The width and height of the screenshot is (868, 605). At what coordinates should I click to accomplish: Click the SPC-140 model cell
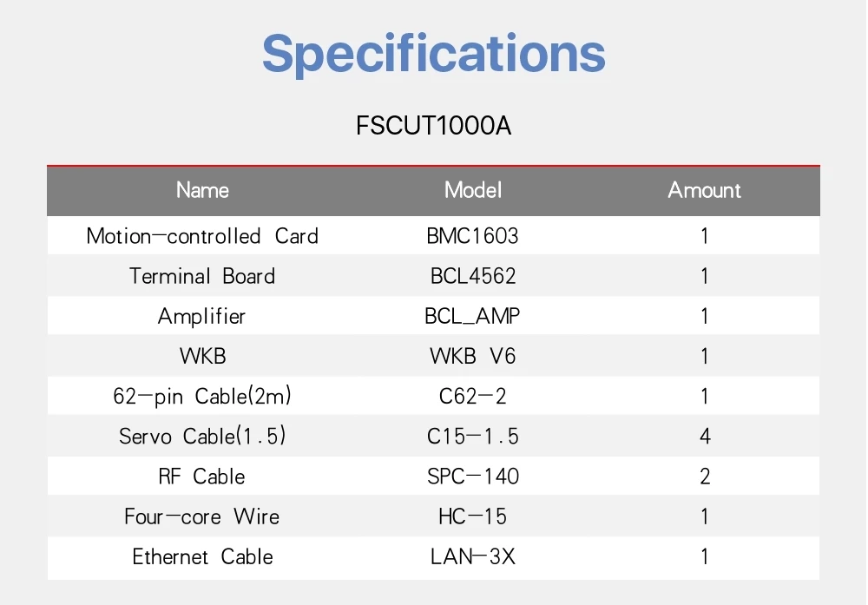pos(473,477)
